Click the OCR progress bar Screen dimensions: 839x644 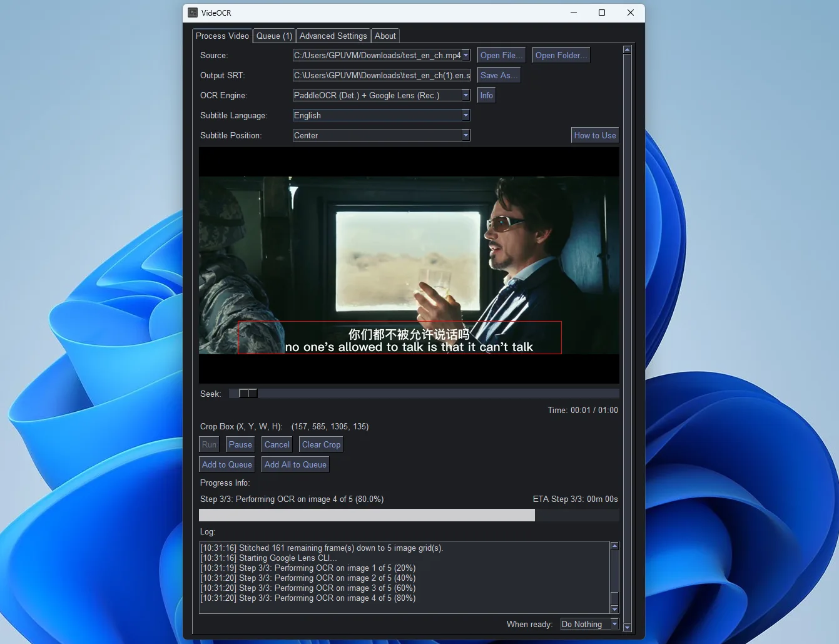point(409,515)
